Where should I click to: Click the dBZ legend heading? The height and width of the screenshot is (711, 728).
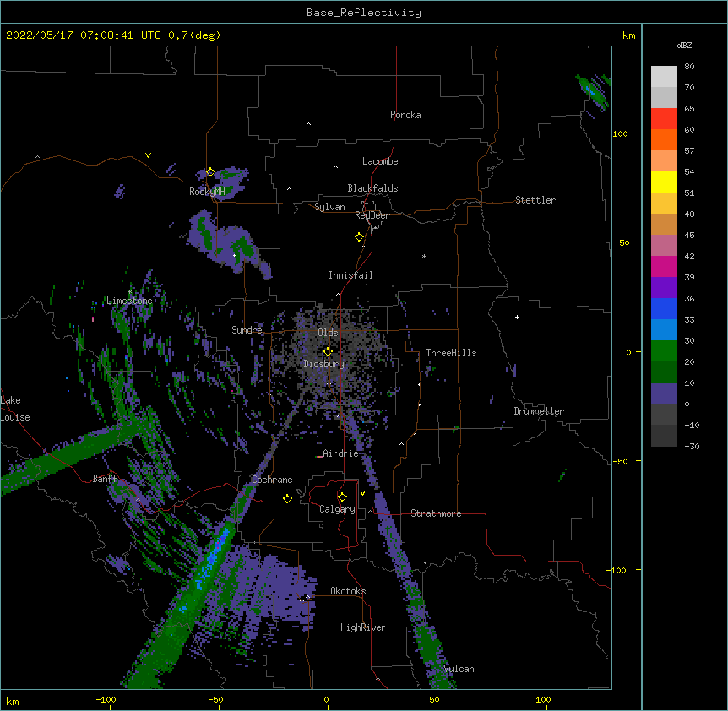(684, 46)
